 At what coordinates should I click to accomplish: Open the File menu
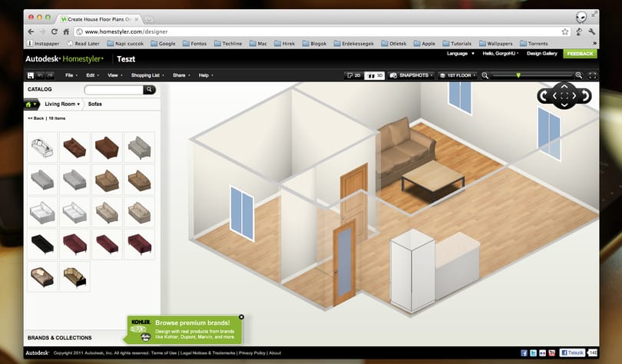(x=71, y=75)
